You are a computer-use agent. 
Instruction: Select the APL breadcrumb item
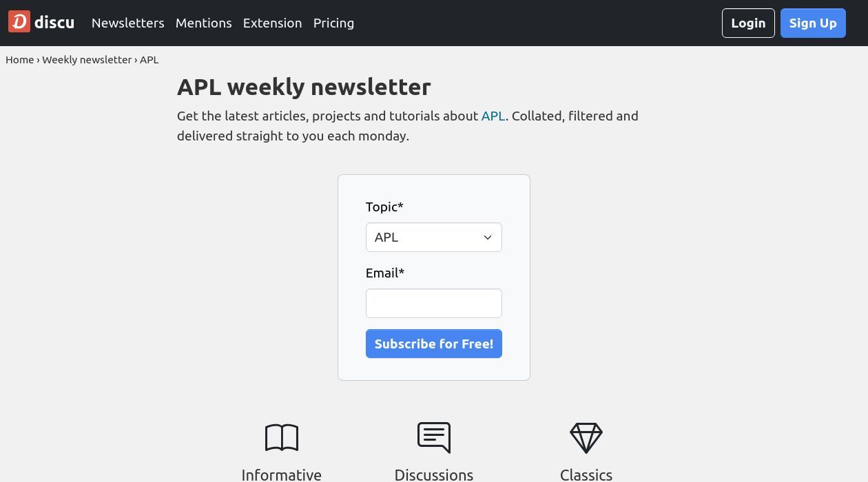point(149,60)
